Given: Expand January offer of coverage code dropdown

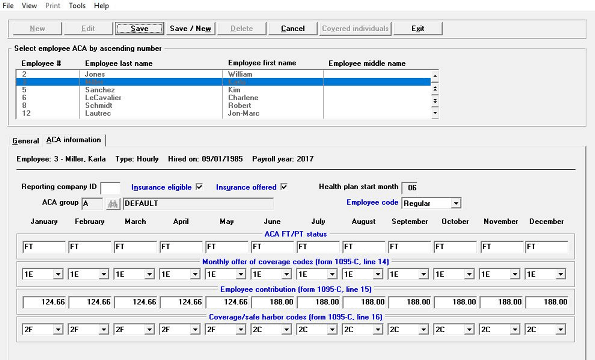Looking at the screenshot, I should 58,274.
